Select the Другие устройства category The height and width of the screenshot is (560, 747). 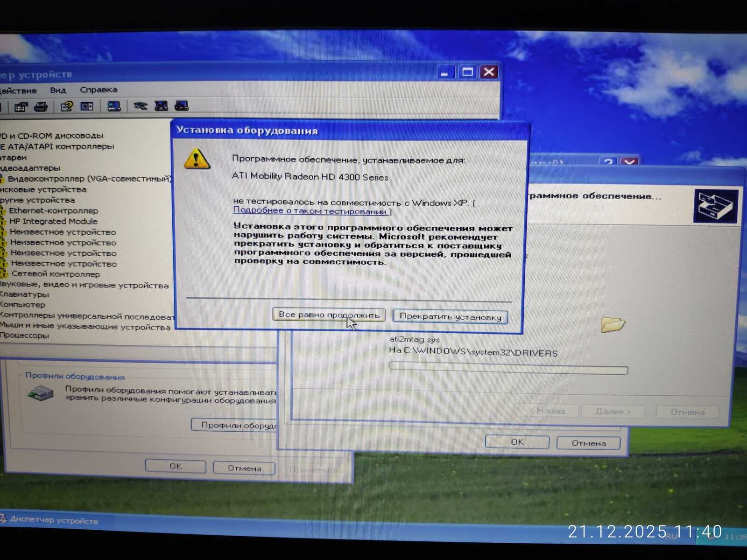(37, 200)
